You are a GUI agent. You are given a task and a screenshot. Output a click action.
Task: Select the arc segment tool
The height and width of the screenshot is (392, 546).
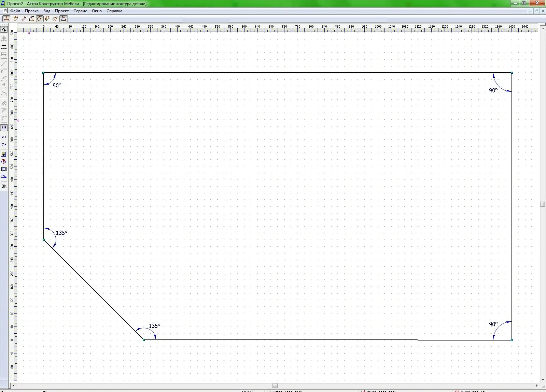pyautogui.click(x=4, y=78)
